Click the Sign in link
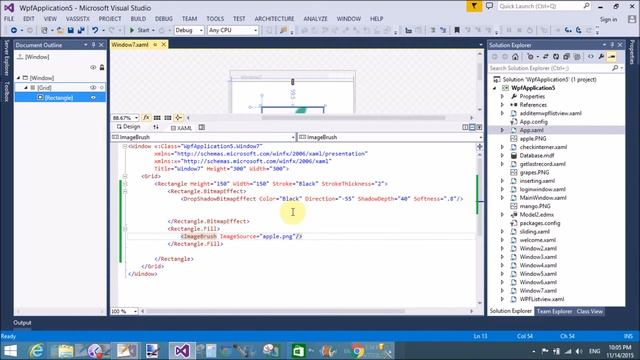 [x=608, y=20]
